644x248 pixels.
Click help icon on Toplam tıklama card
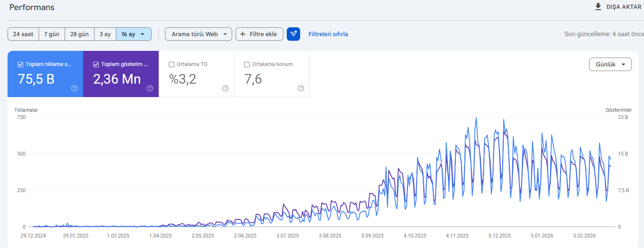click(74, 88)
